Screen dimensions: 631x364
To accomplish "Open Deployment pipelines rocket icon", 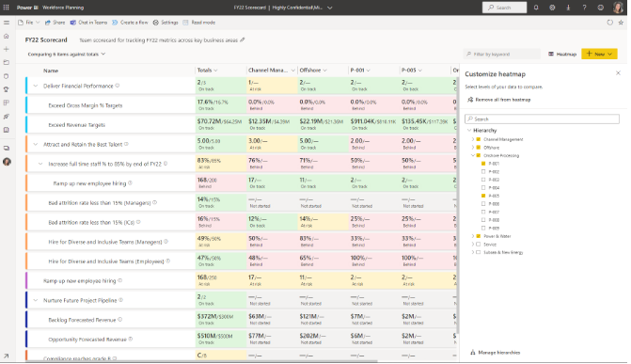I will (x=6, y=117).
